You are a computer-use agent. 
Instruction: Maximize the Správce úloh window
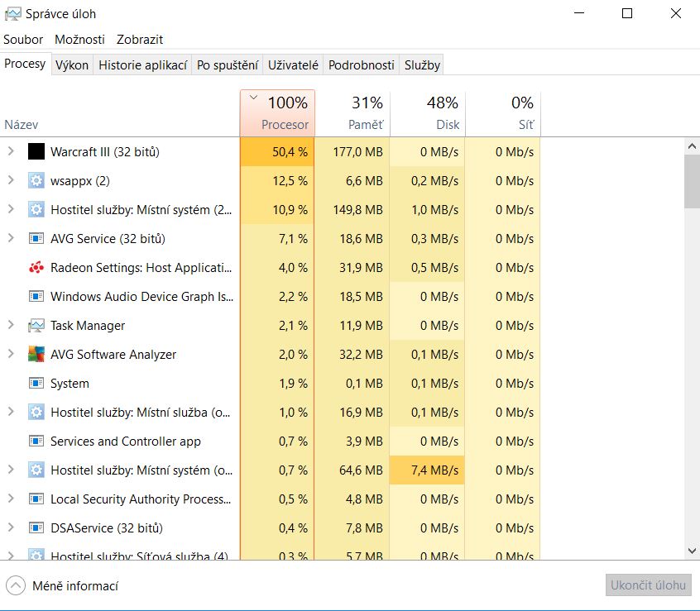[x=627, y=13]
